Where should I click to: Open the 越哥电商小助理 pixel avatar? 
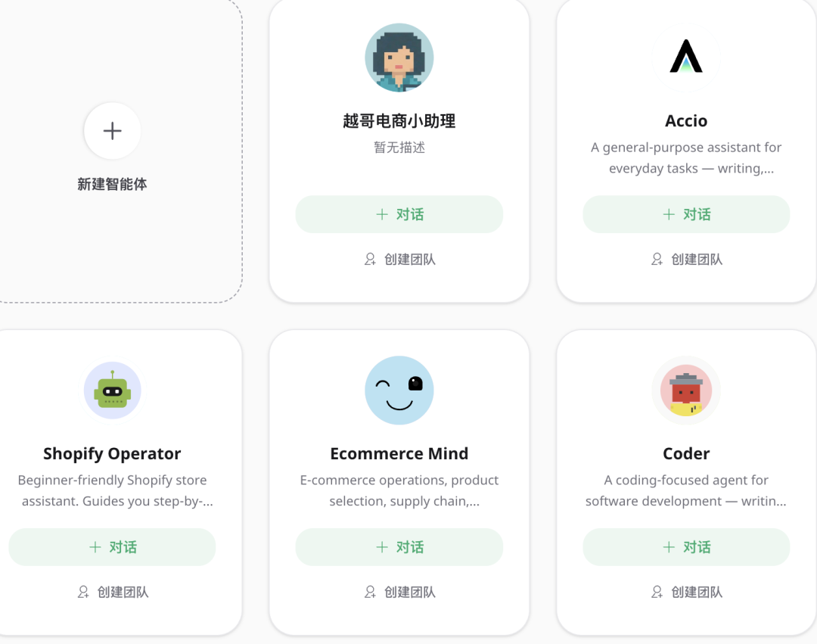[399, 58]
